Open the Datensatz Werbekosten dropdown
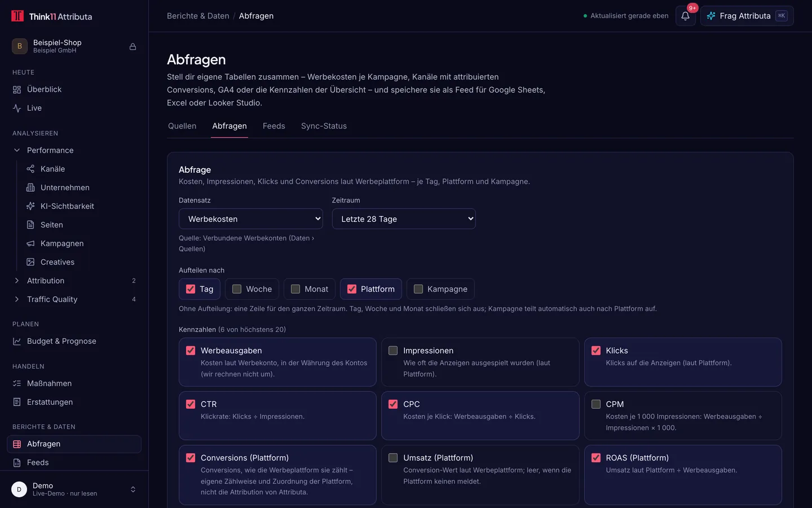The width and height of the screenshot is (812, 508). pos(251,219)
